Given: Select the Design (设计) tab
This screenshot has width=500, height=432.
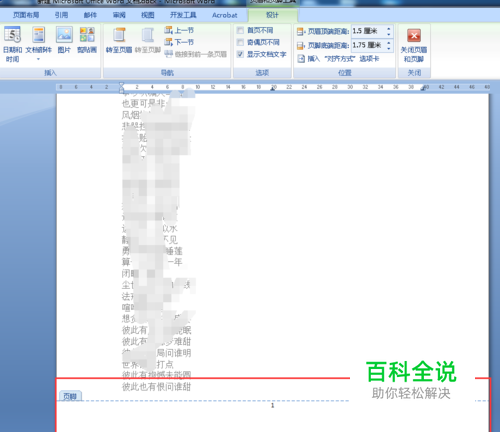Looking at the screenshot, I should 272,15.
